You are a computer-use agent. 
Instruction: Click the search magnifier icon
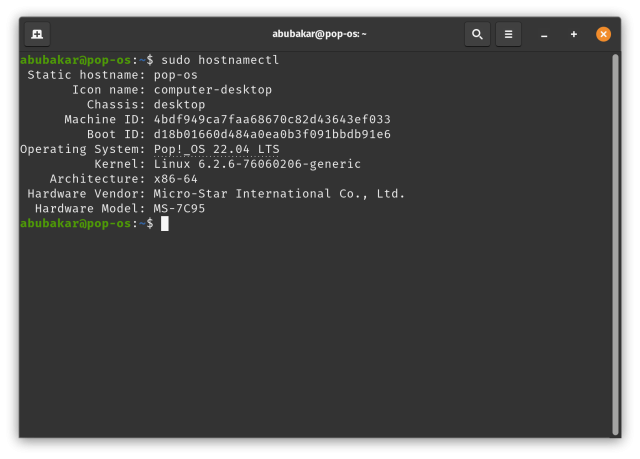[477, 34]
